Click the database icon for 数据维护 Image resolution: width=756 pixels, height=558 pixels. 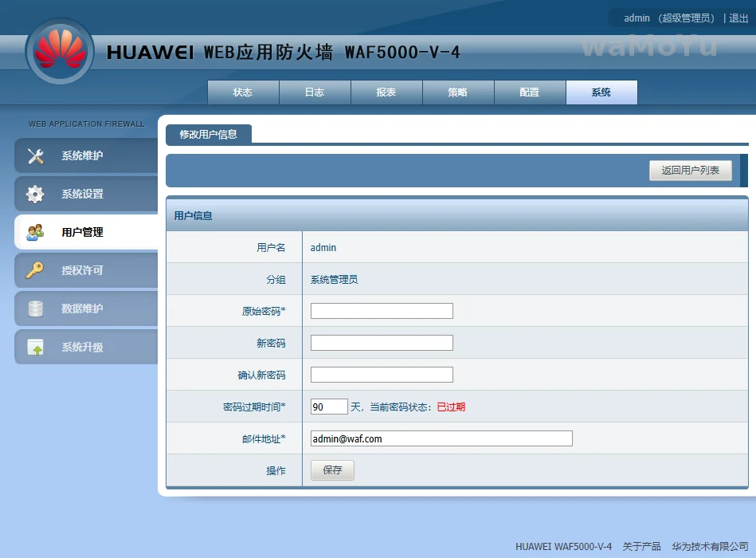(x=36, y=309)
